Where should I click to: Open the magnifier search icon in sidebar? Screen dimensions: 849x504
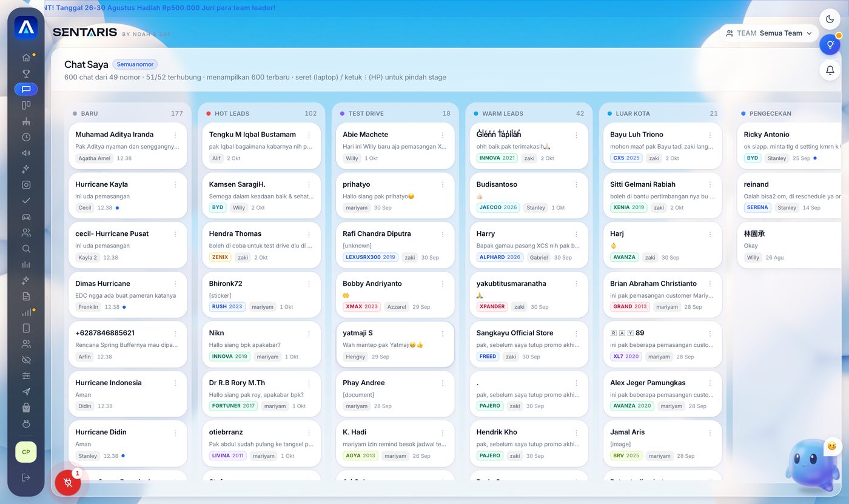coord(26,249)
